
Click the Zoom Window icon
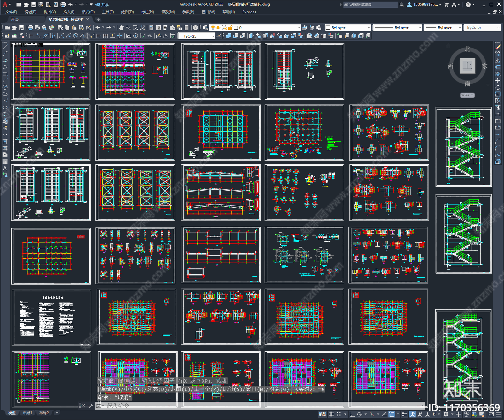pos(135,28)
